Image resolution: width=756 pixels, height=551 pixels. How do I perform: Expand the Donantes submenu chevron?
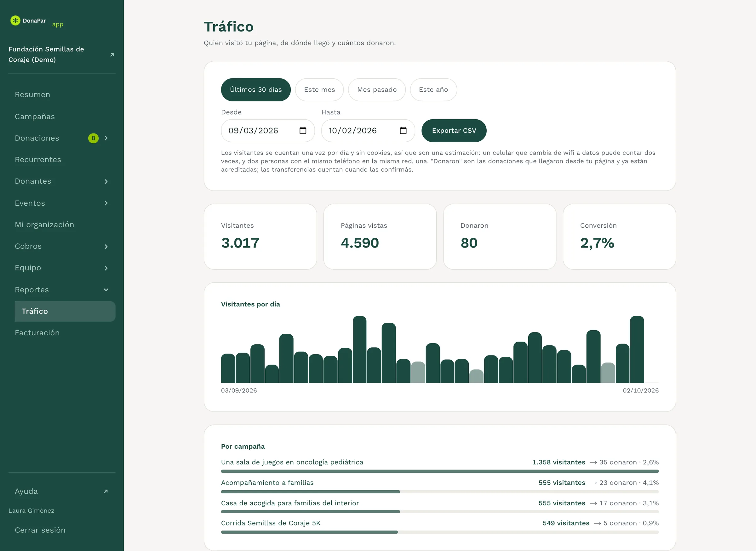pyautogui.click(x=106, y=181)
